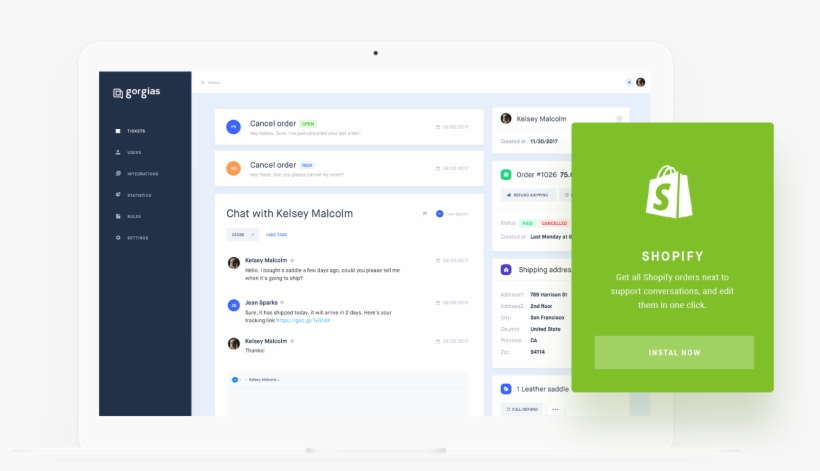Click the city value San Francisco
This screenshot has width=820, height=471.
(x=547, y=317)
